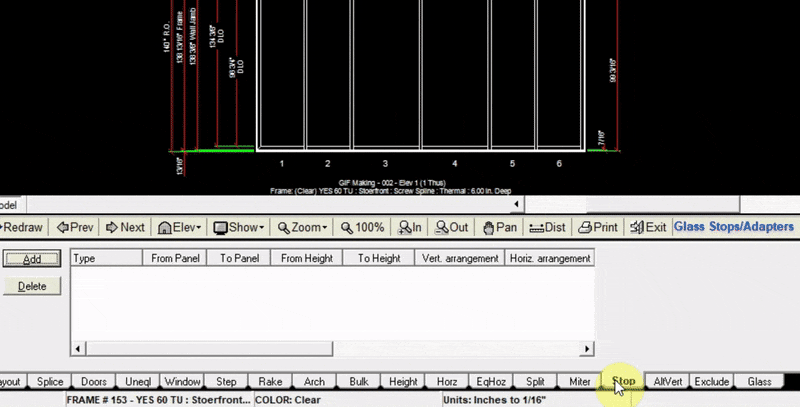Click the To Height column header

pyautogui.click(x=379, y=259)
